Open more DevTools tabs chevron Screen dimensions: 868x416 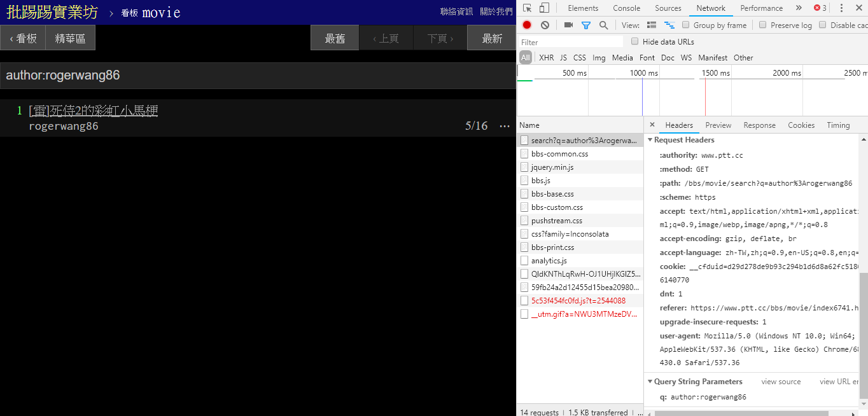[x=799, y=8]
